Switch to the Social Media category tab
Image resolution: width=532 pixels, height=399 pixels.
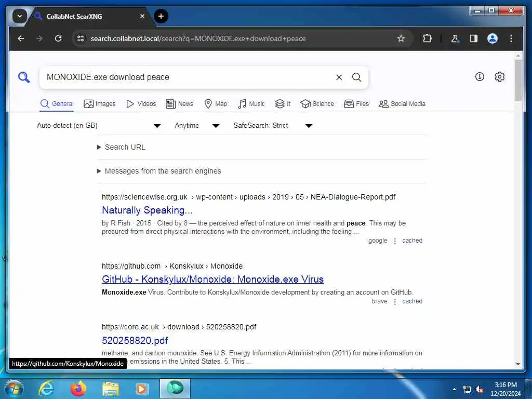point(402,104)
